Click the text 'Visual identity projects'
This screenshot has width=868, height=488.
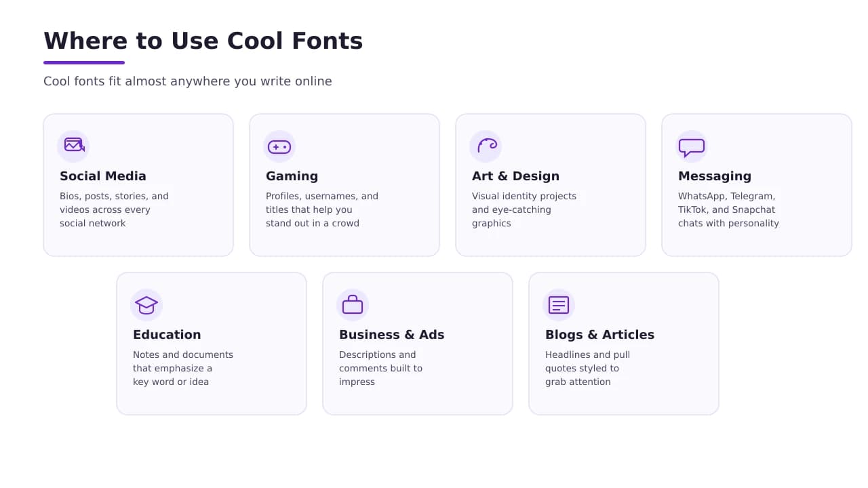pos(524,197)
